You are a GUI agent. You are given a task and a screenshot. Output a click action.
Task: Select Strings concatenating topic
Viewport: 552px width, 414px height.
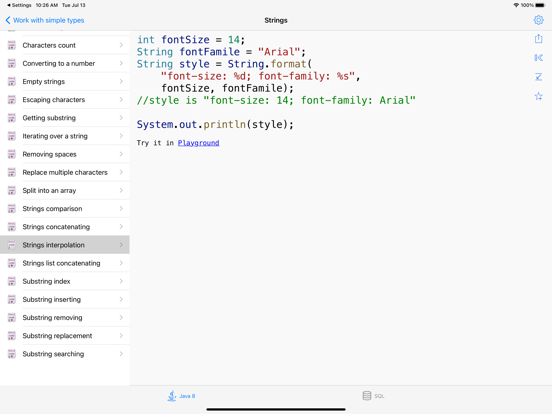65,227
